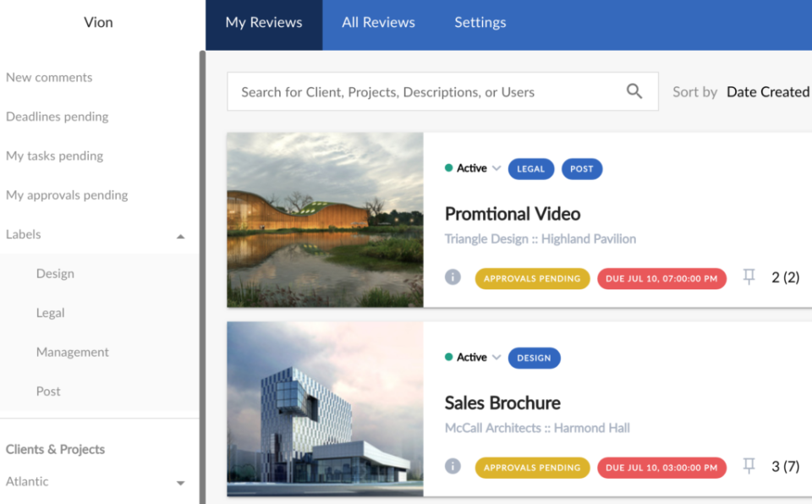Click the pin icon on Sales Brochure card
The width and height of the screenshot is (812, 504).
pyautogui.click(x=748, y=466)
